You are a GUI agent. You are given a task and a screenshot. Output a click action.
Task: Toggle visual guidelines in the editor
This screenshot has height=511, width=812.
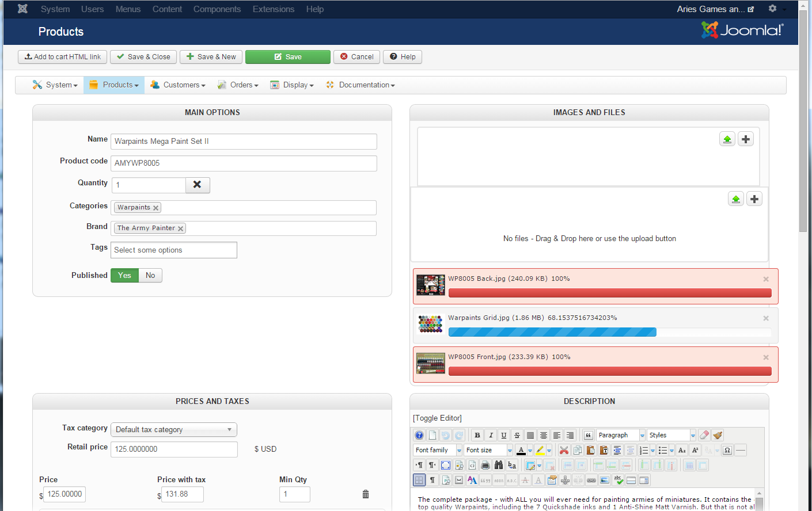coord(419,480)
